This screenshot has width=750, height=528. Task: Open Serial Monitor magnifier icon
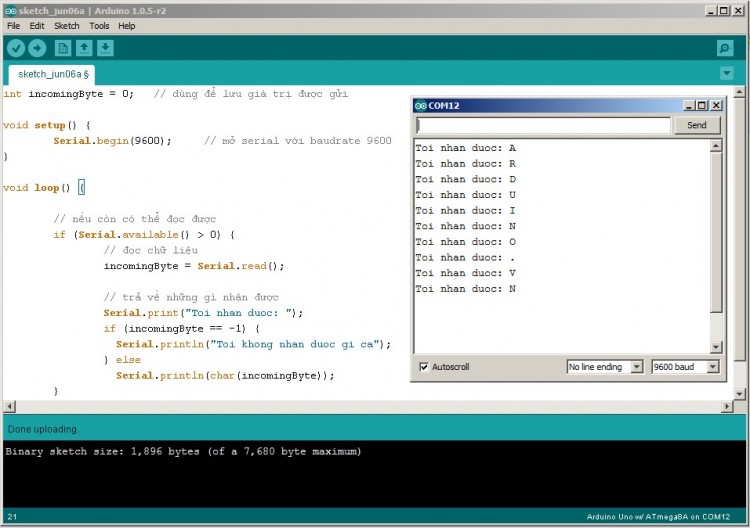[x=725, y=48]
